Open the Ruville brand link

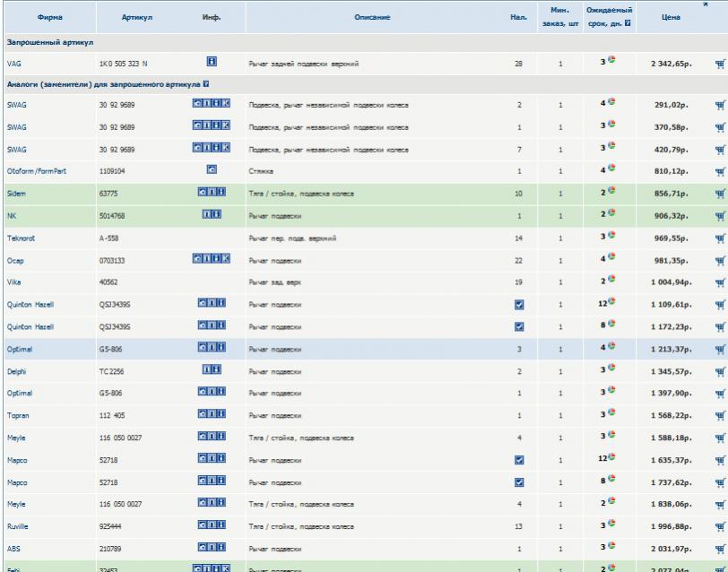18,526
